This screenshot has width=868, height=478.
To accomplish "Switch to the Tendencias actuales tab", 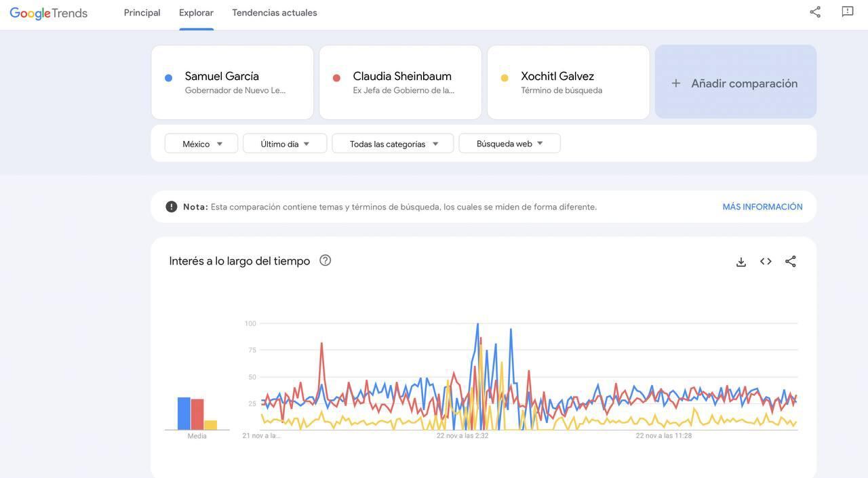I will point(275,12).
